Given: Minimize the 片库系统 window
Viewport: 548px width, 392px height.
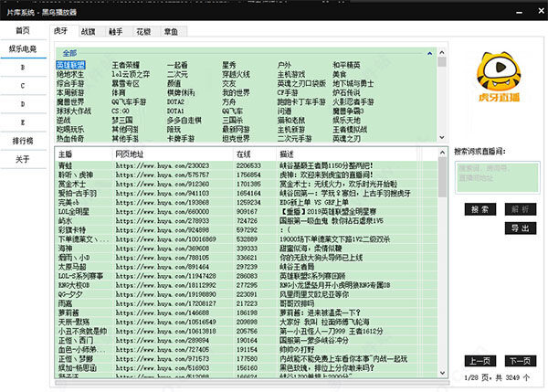Looking at the screenshot, I should (x=520, y=12).
